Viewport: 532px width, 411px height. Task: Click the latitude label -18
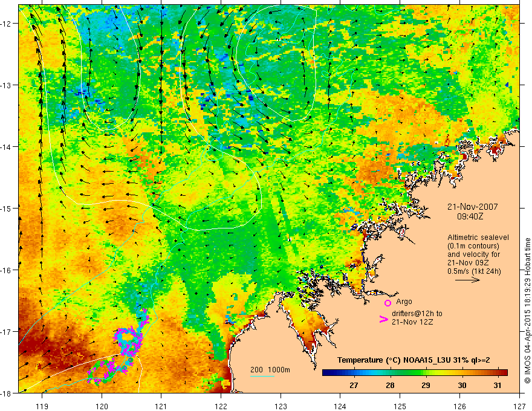coord(7,393)
